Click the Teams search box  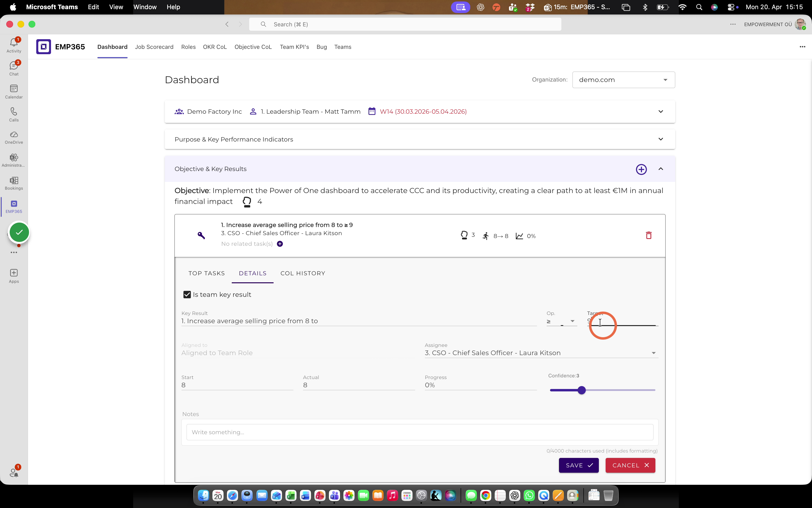click(x=405, y=24)
